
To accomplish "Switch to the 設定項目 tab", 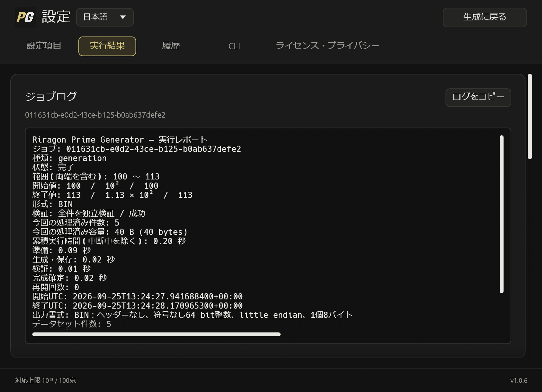I will (x=44, y=46).
